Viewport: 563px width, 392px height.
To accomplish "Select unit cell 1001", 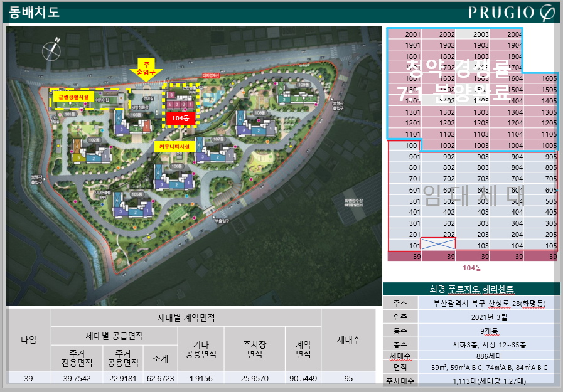I will pos(404,146).
